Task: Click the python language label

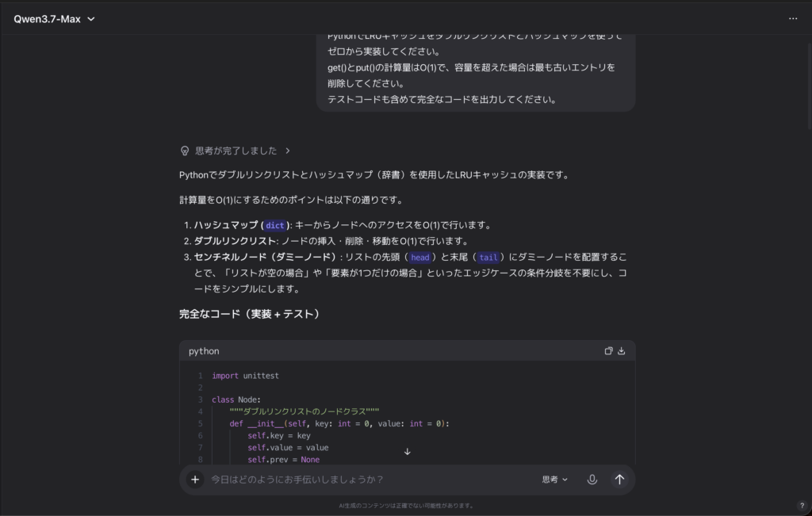Action: [204, 351]
